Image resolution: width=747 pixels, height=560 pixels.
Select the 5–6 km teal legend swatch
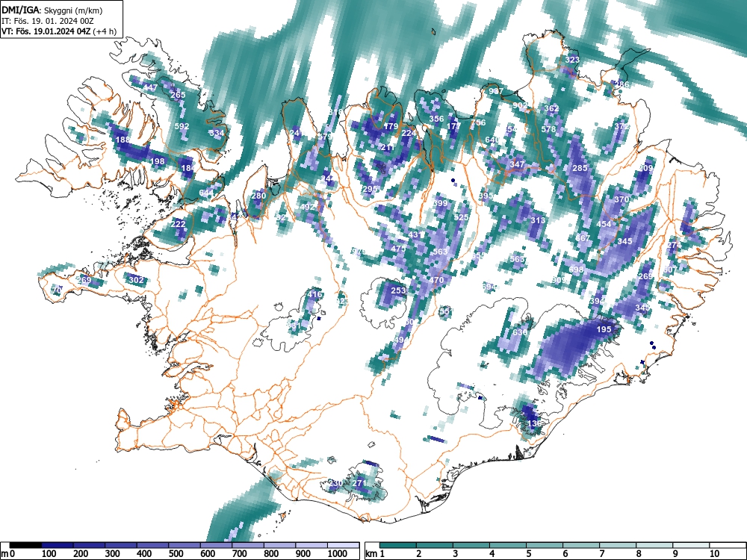click(x=545, y=545)
